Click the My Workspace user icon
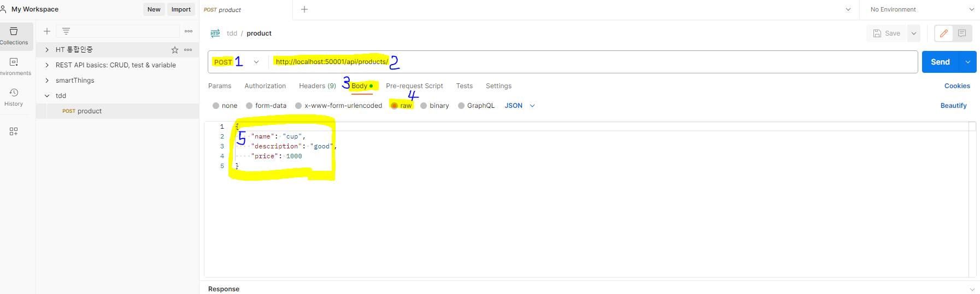This screenshot has height=294, width=980. [3, 9]
